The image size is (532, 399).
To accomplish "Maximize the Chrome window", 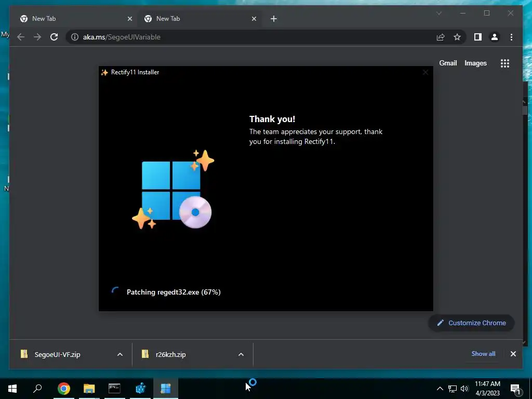I will point(486,13).
